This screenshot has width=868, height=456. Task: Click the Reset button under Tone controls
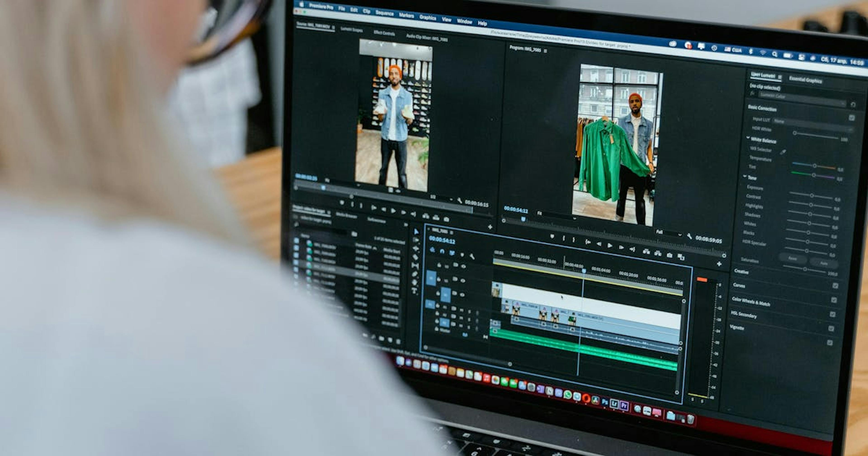click(x=793, y=258)
